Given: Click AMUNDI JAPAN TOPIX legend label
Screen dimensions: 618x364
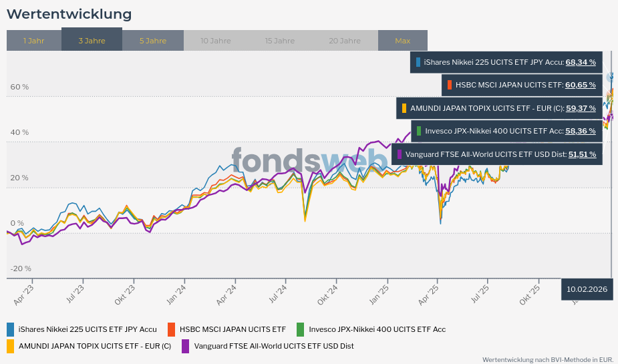Looking at the screenshot, I should pos(95,346).
